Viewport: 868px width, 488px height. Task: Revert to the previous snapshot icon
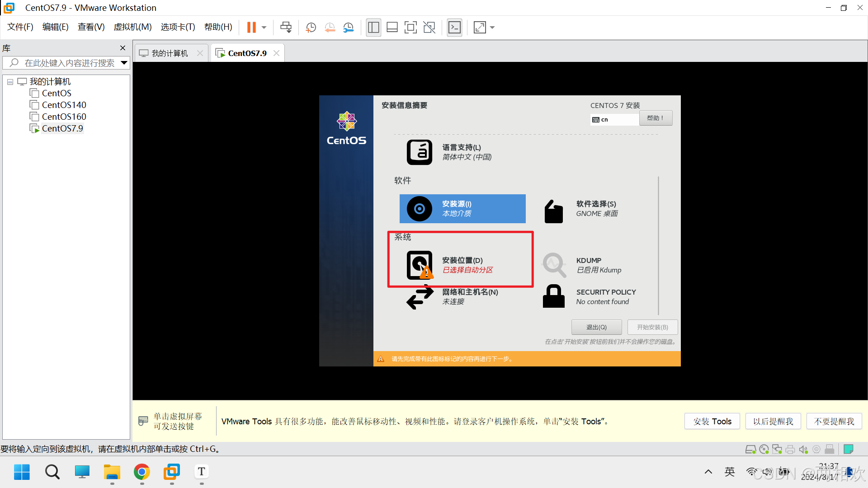coord(330,28)
